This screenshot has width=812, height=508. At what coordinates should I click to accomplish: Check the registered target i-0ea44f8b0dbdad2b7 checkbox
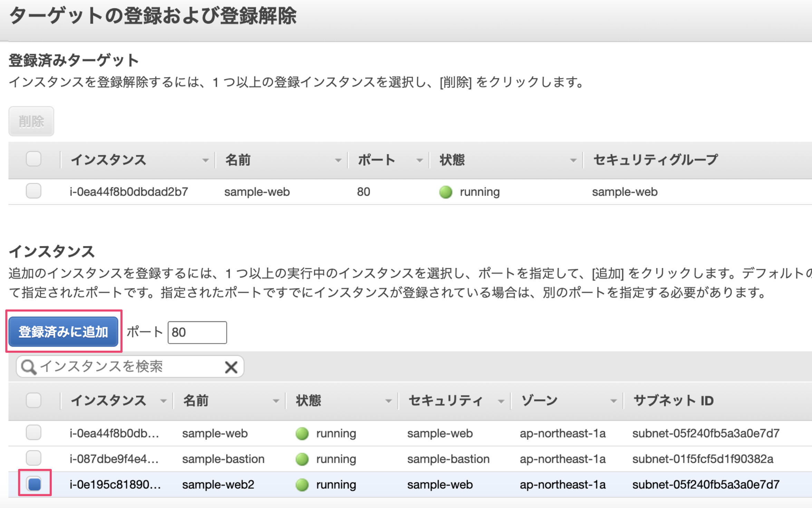pyautogui.click(x=33, y=191)
